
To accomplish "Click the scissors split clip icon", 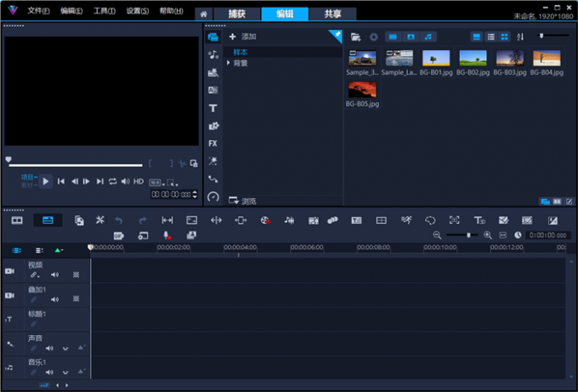I will click(182, 163).
